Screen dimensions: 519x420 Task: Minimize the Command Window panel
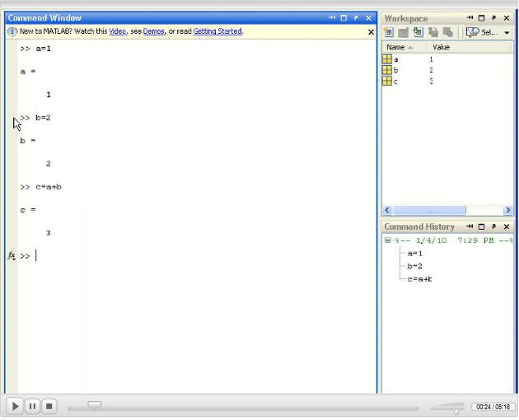point(332,18)
